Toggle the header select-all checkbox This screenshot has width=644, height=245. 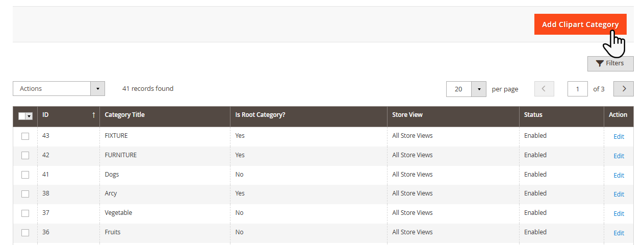coord(22,116)
